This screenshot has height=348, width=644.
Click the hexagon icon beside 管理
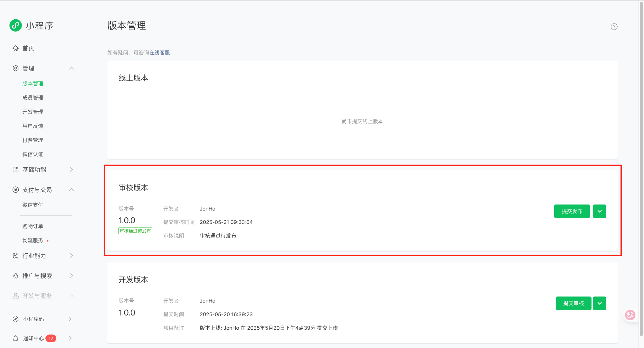point(15,68)
